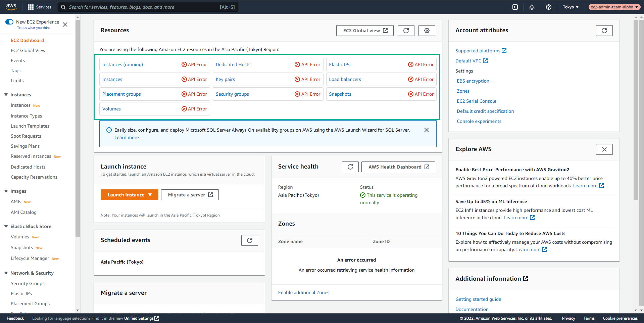The width and height of the screenshot is (644, 323).
Task: Open EC2 Serial Console setting
Action: click(x=477, y=101)
